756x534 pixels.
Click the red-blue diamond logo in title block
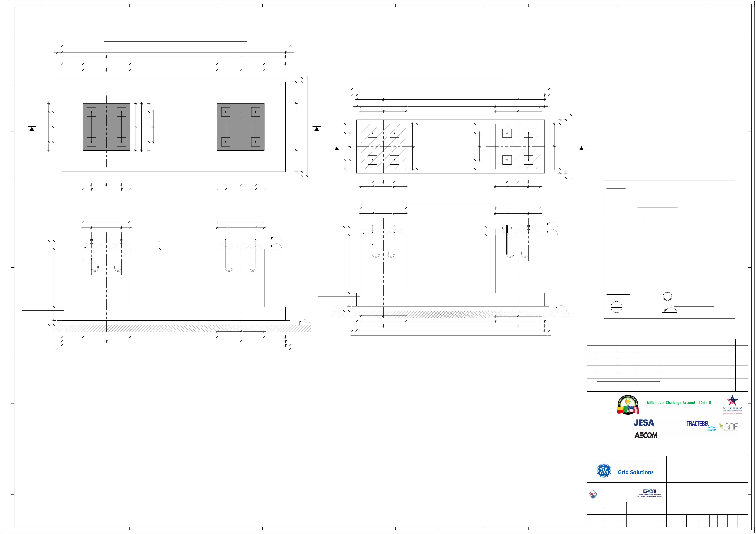pyautogui.click(x=593, y=495)
